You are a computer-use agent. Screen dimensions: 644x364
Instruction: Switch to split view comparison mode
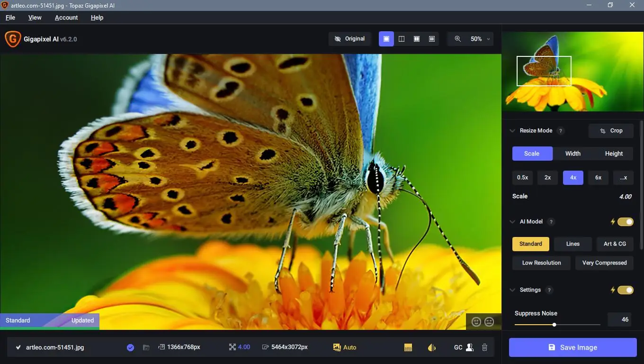coord(401,38)
